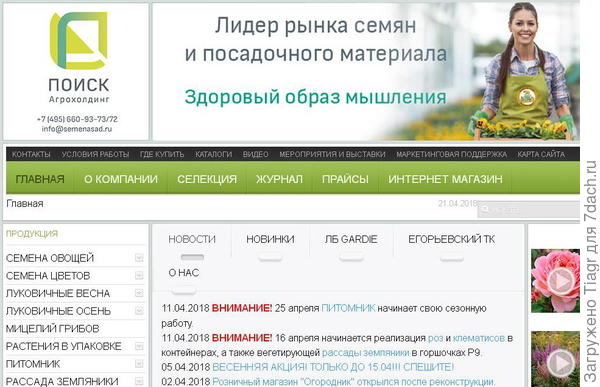Open ЛУКОВИЧНЫЕ ОСЕНЬ product category

coord(58,311)
